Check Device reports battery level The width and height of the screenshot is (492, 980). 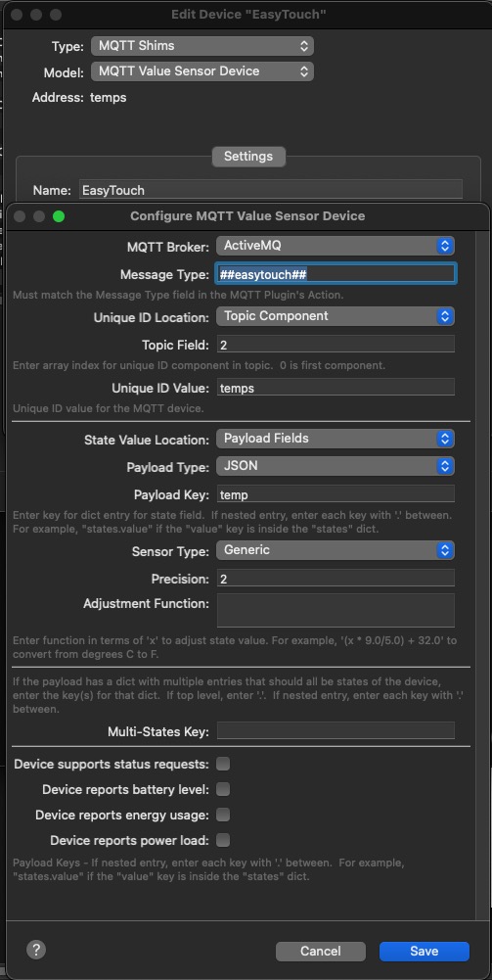223,789
